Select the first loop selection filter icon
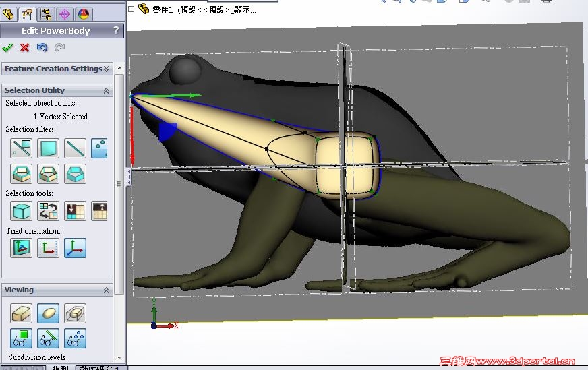 (22, 174)
